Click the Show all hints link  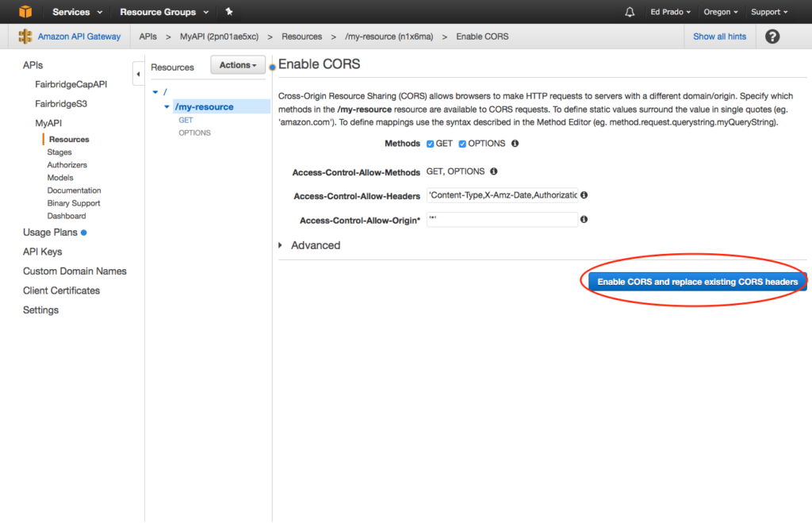(x=719, y=37)
